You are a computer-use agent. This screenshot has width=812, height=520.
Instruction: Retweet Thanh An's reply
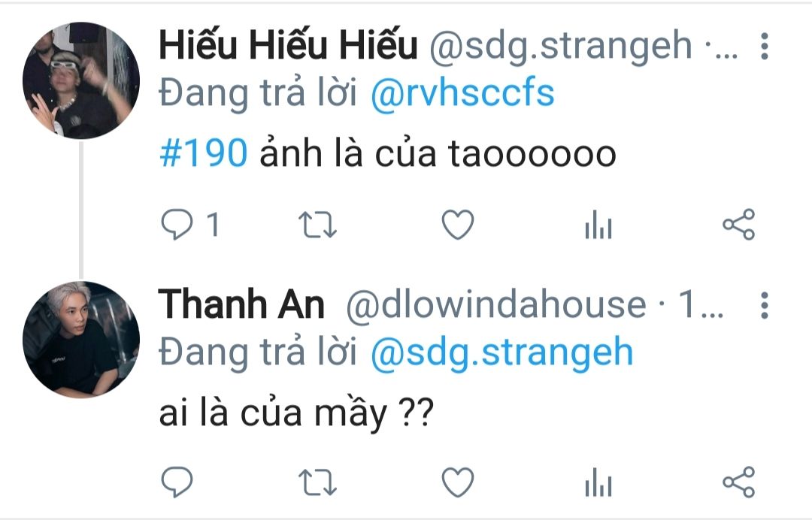tap(317, 482)
